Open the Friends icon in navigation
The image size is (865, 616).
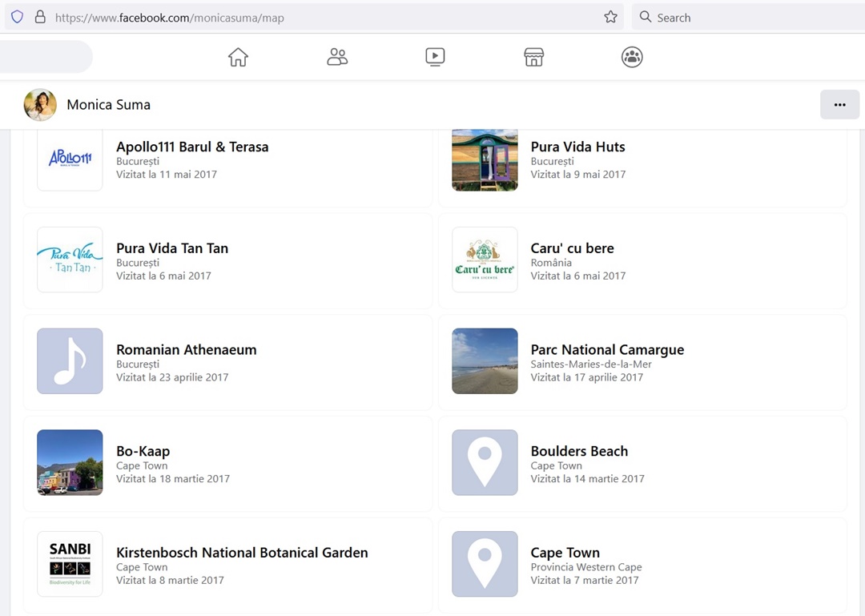point(337,57)
